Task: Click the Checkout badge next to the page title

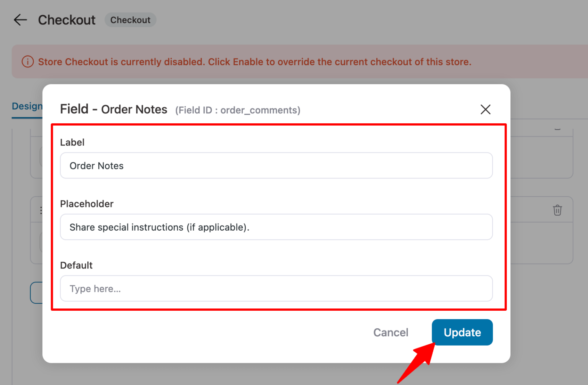Action: 130,20
